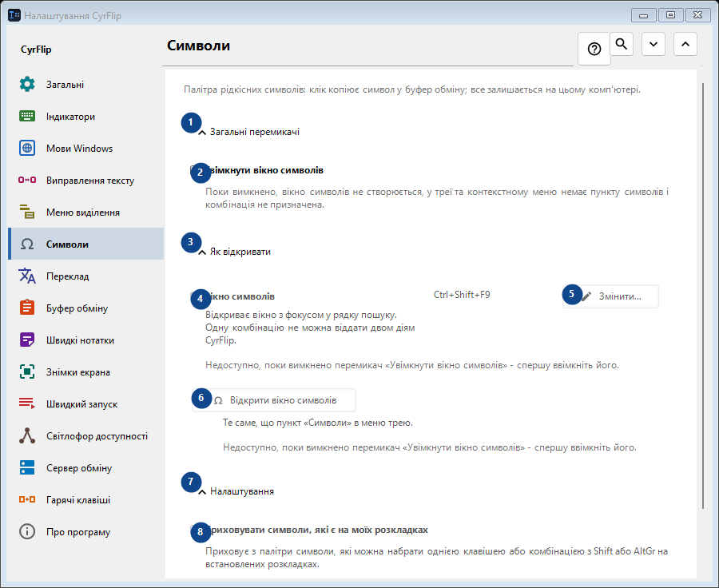The width and height of the screenshot is (719, 588).
Task: Open Знімки екрана via its capture icon
Action: (x=27, y=372)
